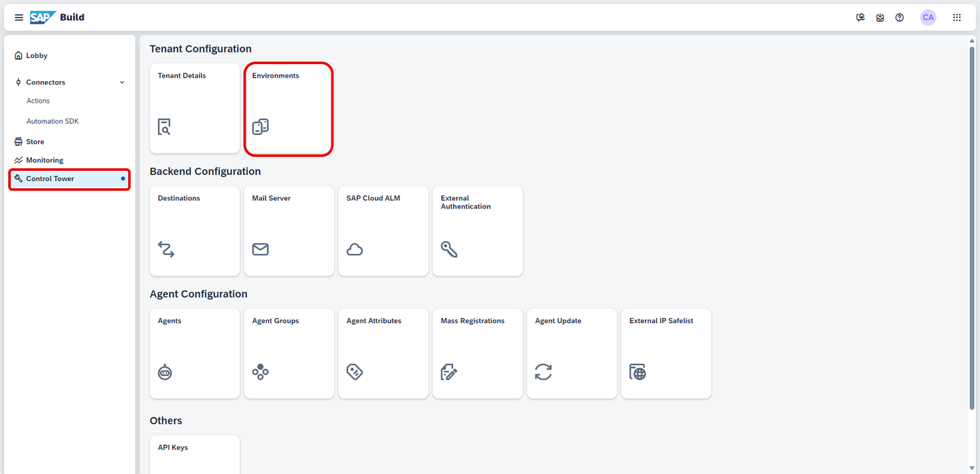Click the Tenant Details document search icon
Screen dimensions: 980x474
tap(164, 127)
